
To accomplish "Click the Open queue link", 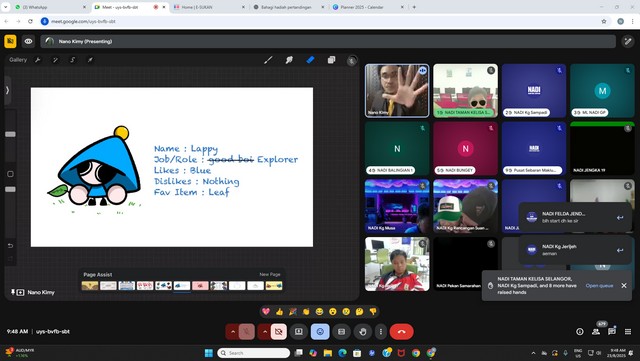I will click(599, 285).
